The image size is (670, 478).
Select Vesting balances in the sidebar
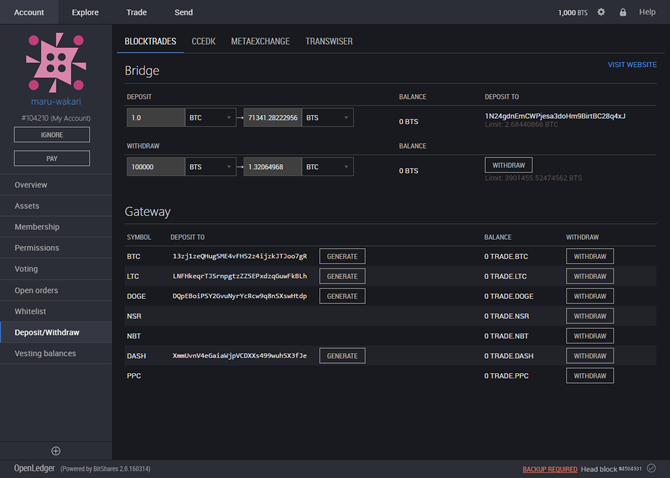[x=45, y=353]
